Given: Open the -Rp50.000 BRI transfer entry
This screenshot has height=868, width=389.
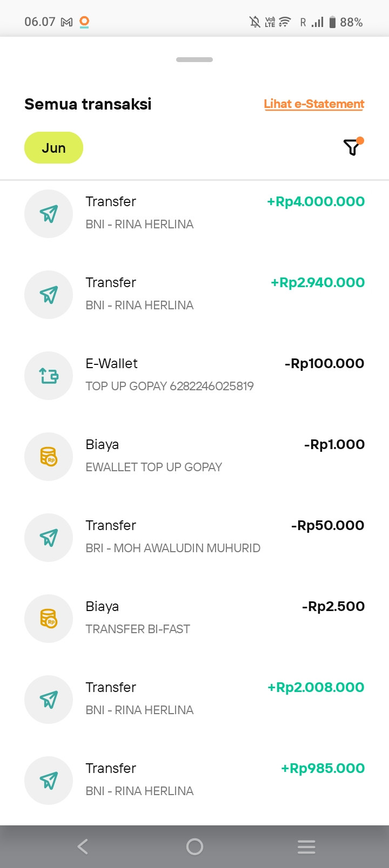Looking at the screenshot, I should 194,538.
